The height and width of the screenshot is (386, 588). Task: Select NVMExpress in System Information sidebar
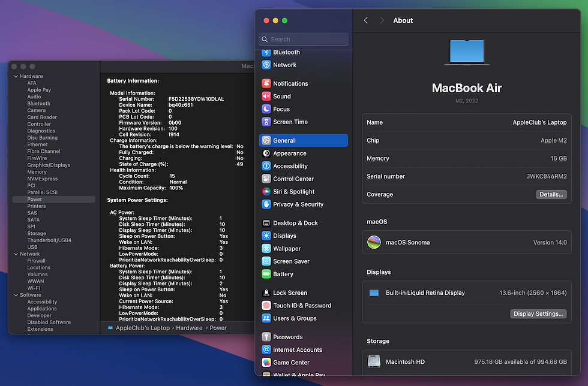coord(43,179)
